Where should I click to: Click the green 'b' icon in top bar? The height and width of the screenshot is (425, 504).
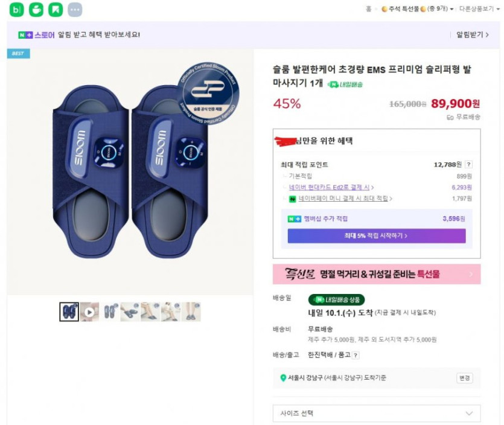(x=16, y=10)
